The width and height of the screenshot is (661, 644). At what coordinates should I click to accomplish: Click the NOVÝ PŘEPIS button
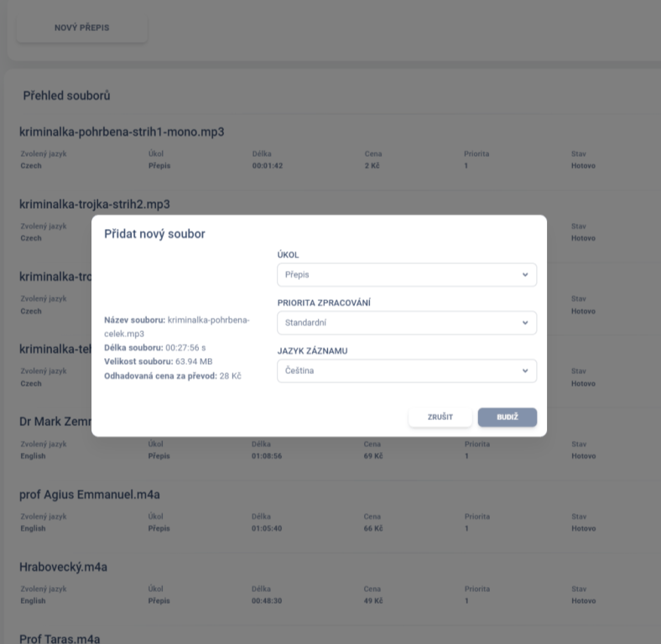(81, 29)
